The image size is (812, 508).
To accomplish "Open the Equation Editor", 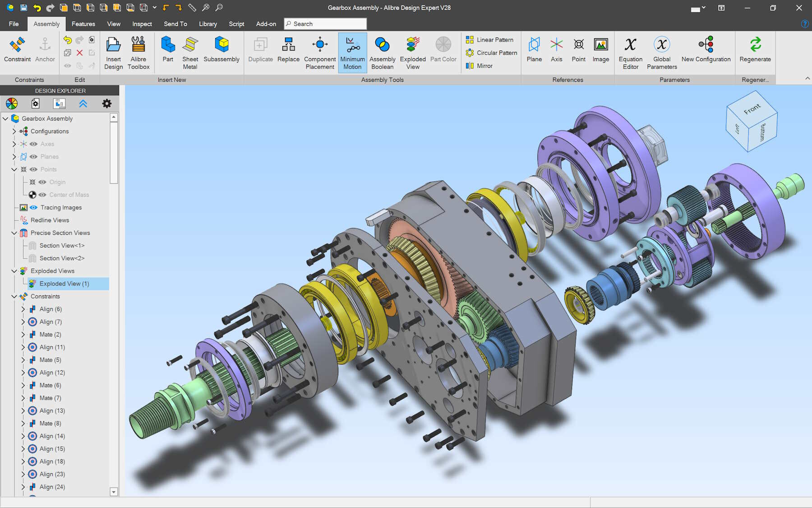I will tap(630, 53).
